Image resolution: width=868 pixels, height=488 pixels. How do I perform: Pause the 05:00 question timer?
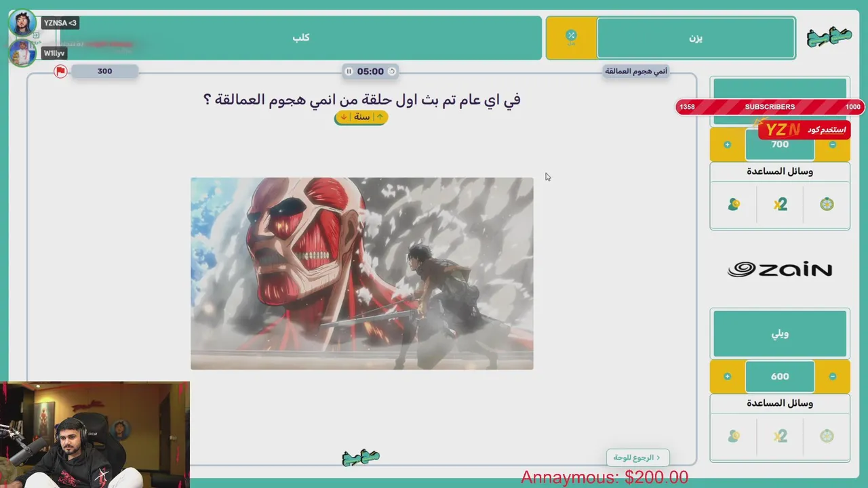point(349,71)
